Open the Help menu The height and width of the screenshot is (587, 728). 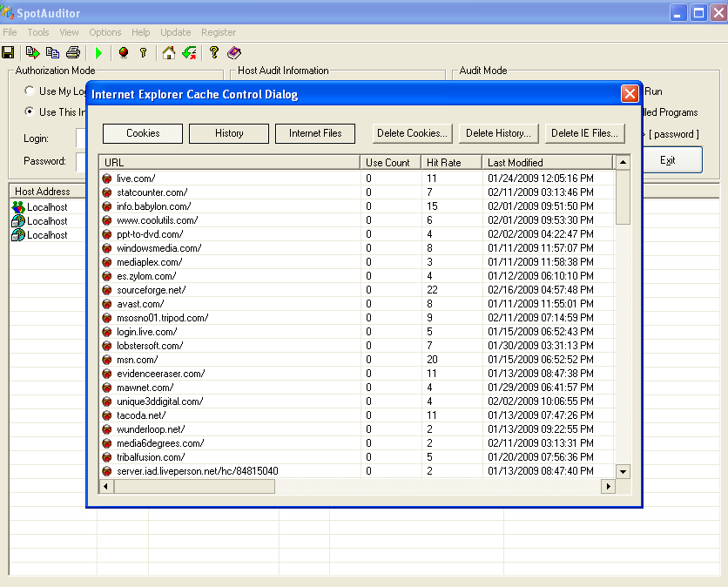pos(141,32)
